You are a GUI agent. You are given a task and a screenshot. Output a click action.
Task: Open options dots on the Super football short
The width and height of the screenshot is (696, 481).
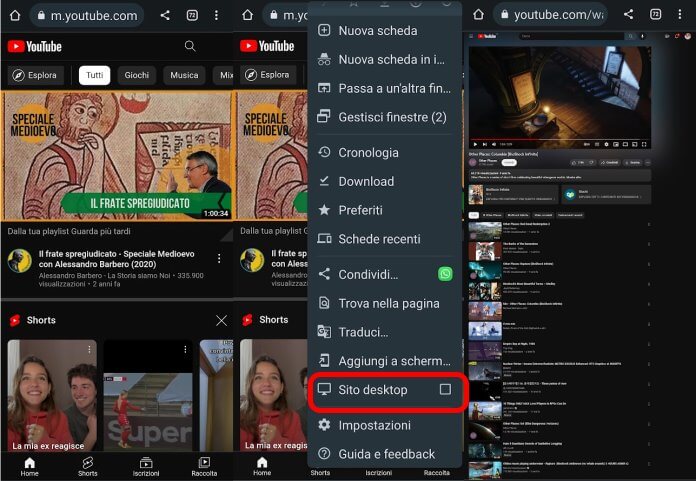click(185, 350)
